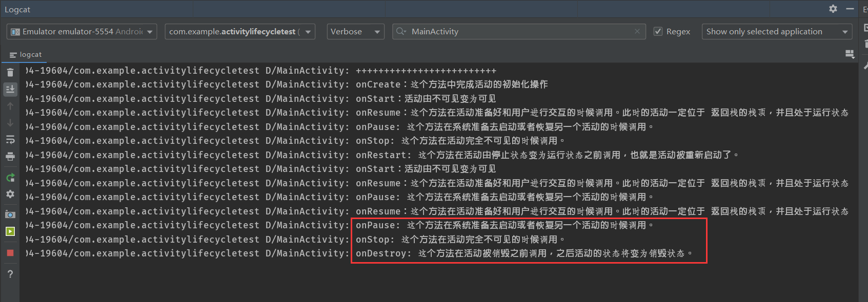Click the first onStop log line
The width and height of the screenshot is (868, 302).
tap(295, 141)
